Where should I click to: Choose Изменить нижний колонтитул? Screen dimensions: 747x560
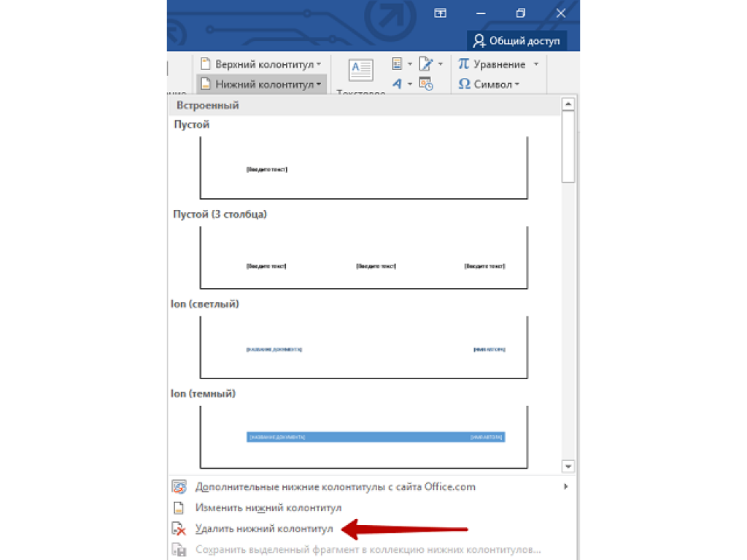tap(371, 507)
